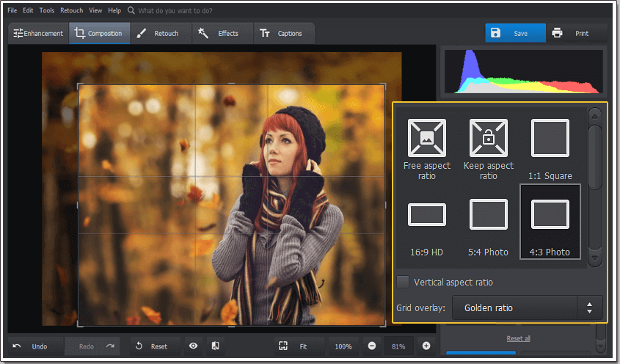Viewport: 620px width, 364px height.
Task: Switch to the Effects tab
Action: click(x=219, y=33)
